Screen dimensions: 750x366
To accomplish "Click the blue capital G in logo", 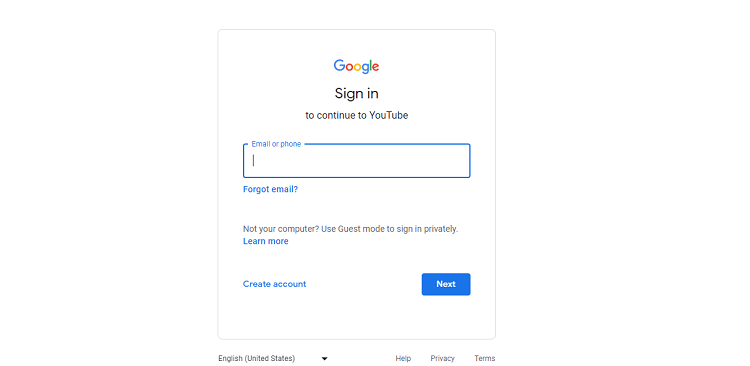I will [340, 66].
